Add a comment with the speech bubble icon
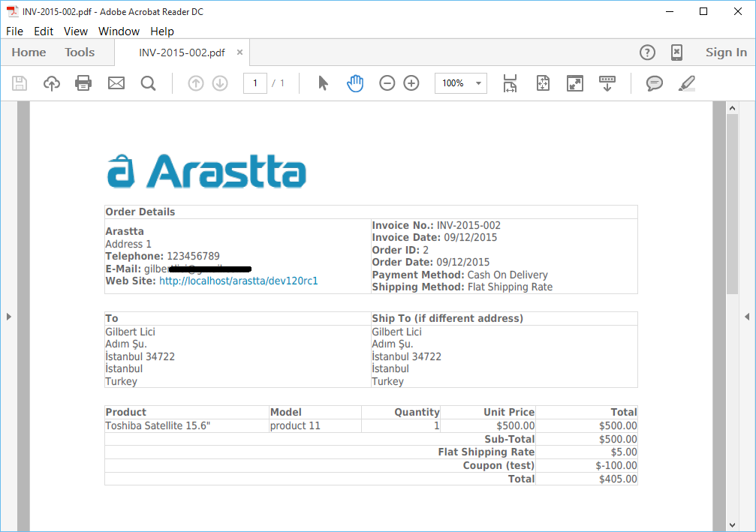Screen dimensions: 756x532 [x=654, y=83]
